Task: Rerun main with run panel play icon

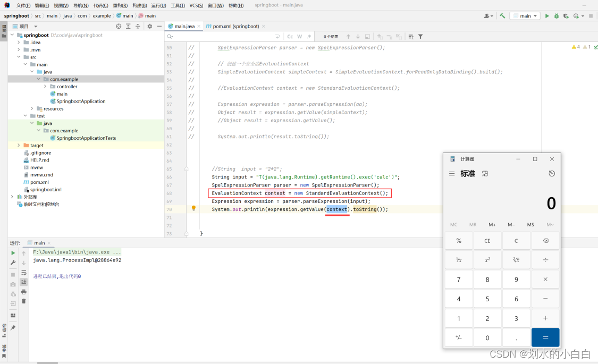Action: 13,253
